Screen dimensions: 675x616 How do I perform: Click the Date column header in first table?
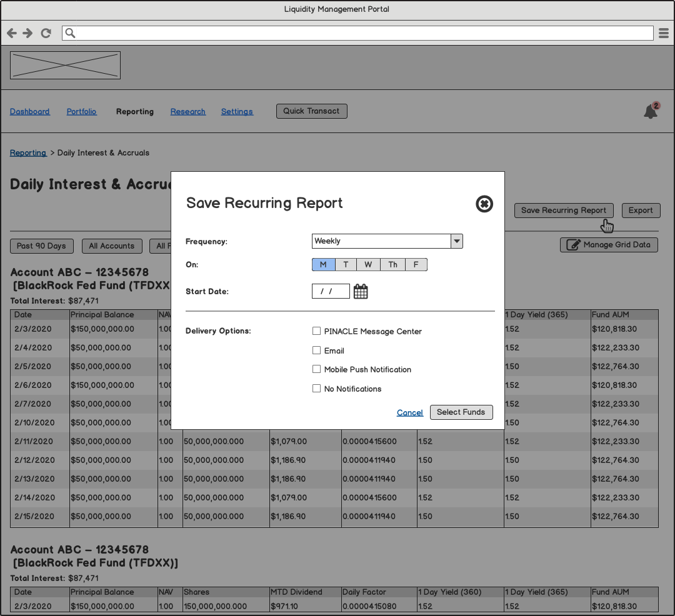click(x=40, y=314)
